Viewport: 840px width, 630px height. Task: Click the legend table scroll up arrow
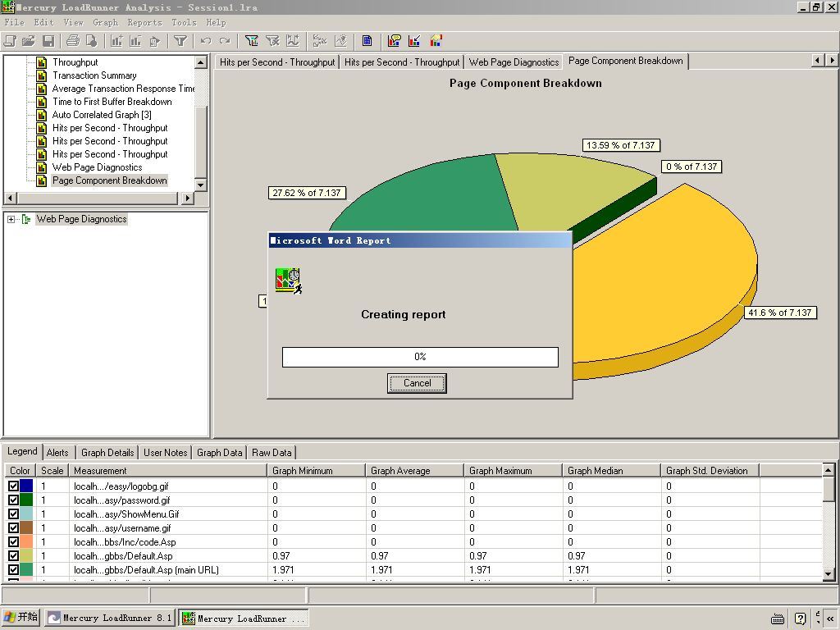pyautogui.click(x=829, y=470)
